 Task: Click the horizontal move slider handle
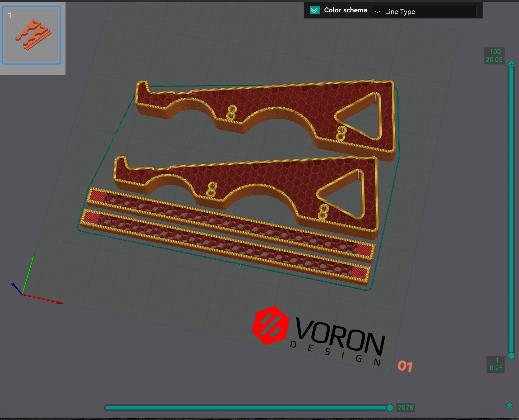(390, 408)
